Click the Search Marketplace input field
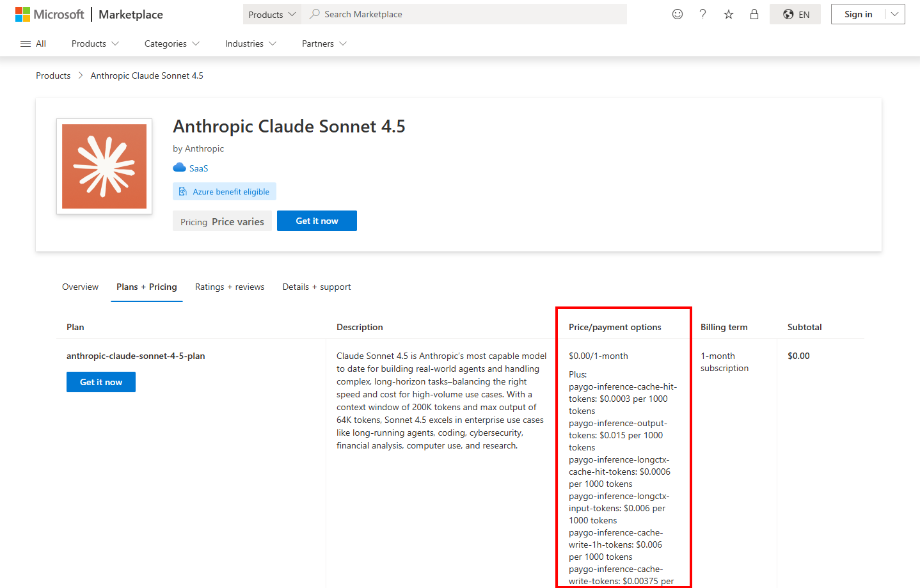Viewport: 920px width, 588px height. (x=464, y=14)
